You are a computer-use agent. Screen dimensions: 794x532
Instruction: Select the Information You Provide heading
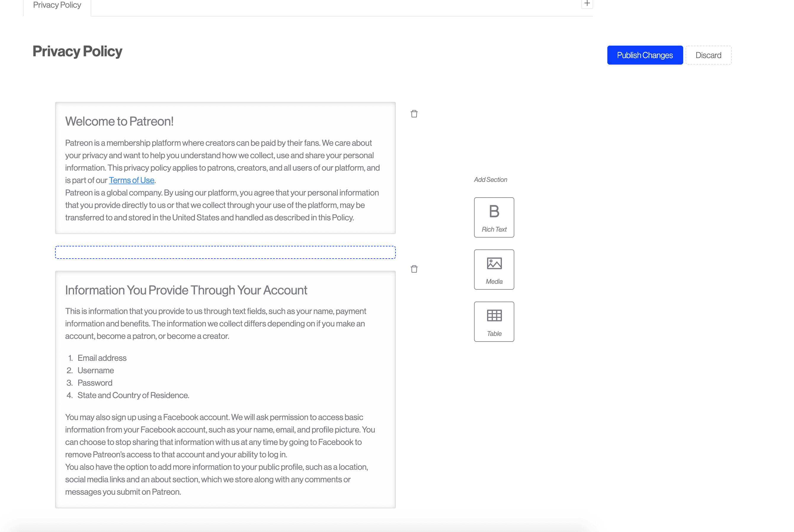click(x=186, y=290)
